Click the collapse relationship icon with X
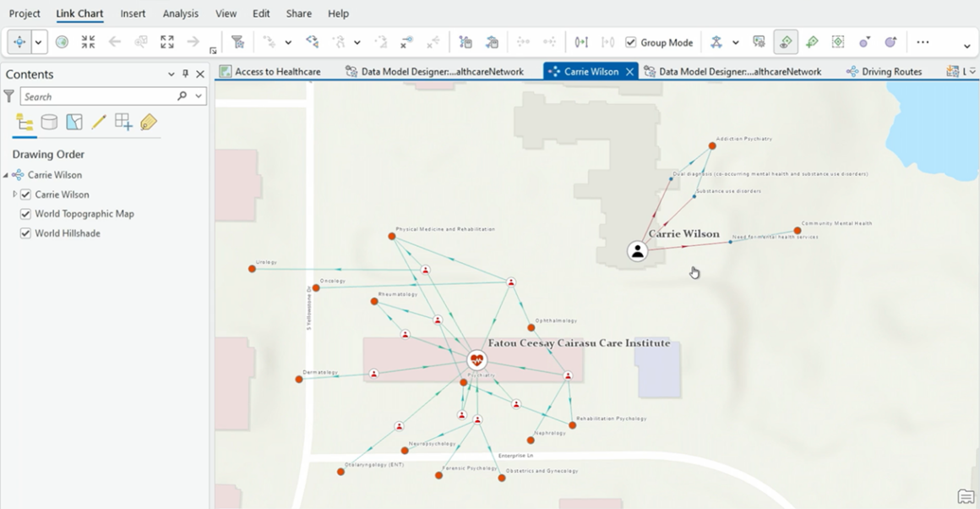Screen dimensions: 980x509 pos(407,42)
